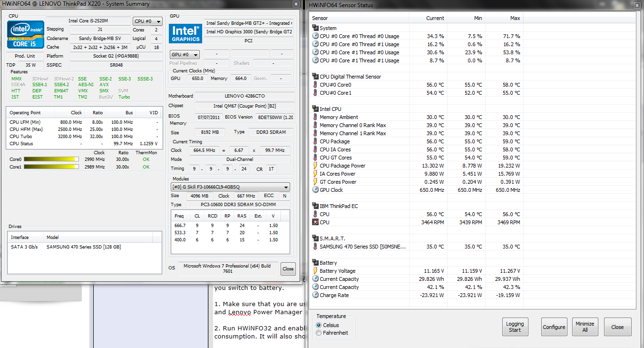Click the Minimize All button
644x348 pixels.
click(585, 327)
